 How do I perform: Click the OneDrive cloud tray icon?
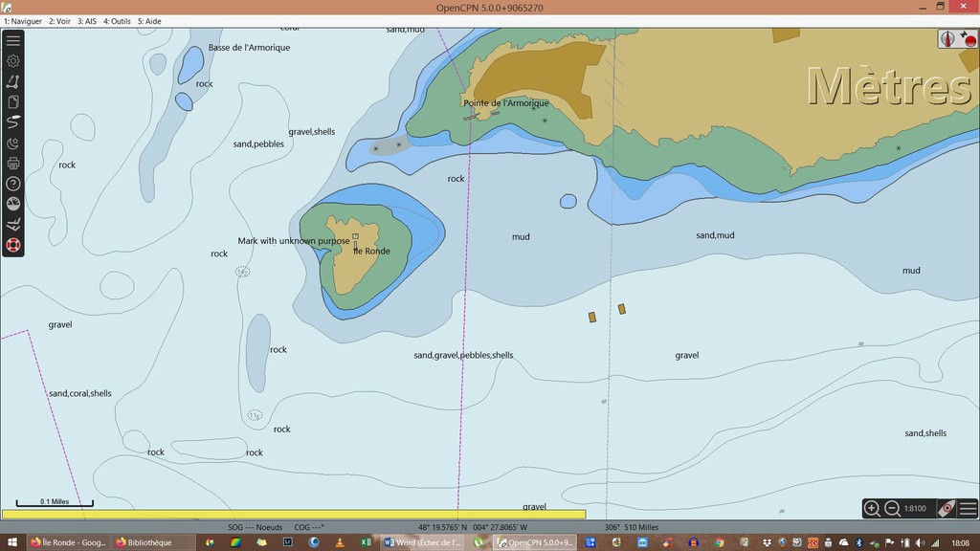[x=844, y=542]
